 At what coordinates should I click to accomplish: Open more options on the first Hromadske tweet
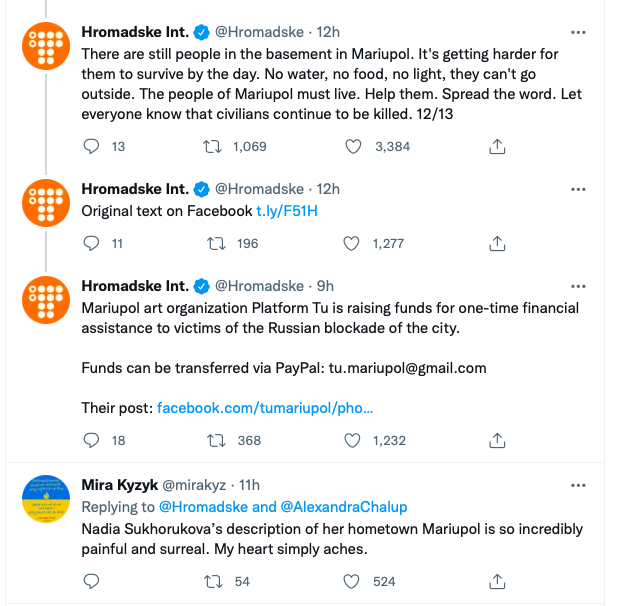[578, 31]
